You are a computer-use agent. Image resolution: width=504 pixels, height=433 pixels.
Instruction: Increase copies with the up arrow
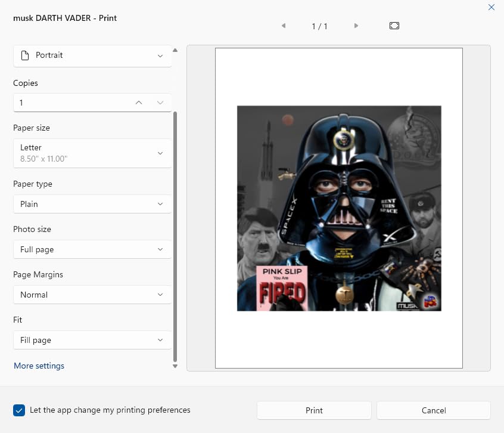tap(139, 103)
